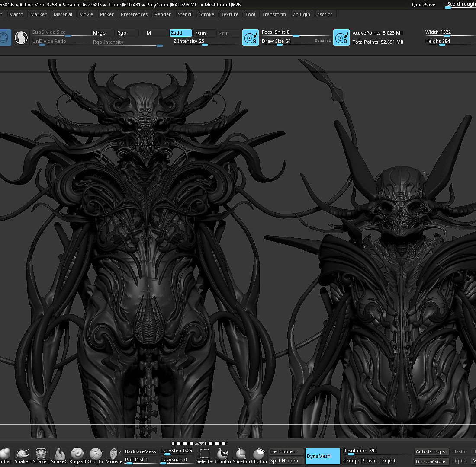This screenshot has height=467, width=476.
Task: Toggle the Mrgb mode
Action: [103, 33]
